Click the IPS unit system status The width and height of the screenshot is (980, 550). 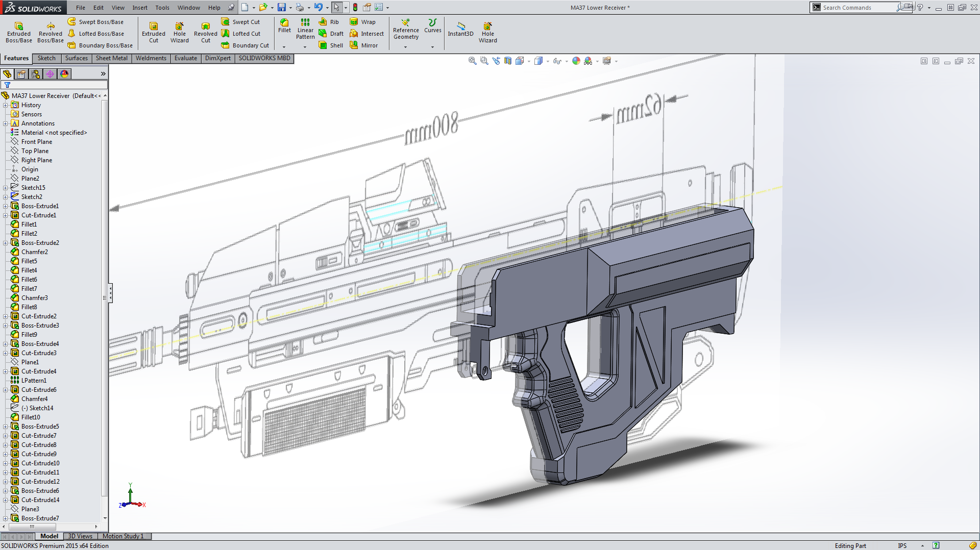tap(902, 546)
